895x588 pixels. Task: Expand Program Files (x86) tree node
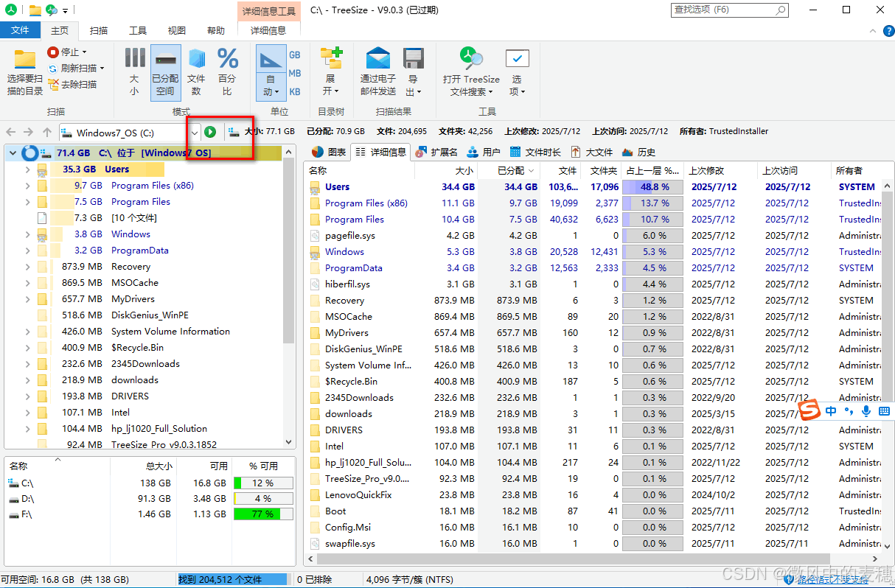click(27, 186)
